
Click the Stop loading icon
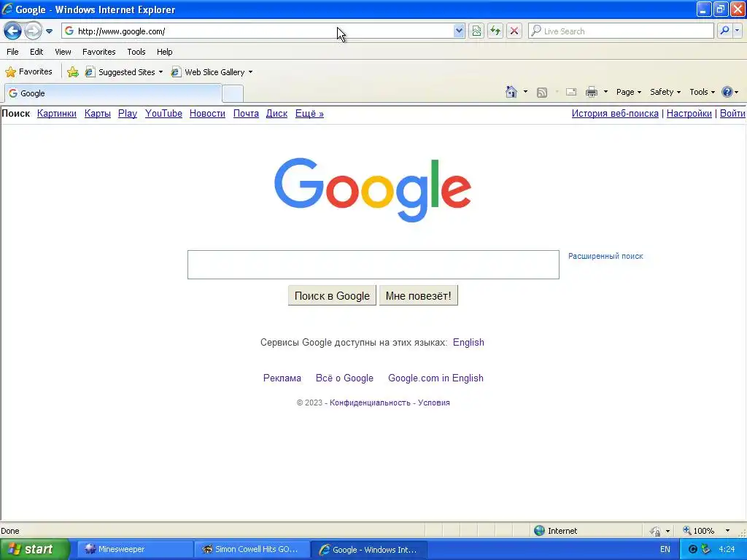click(x=514, y=31)
